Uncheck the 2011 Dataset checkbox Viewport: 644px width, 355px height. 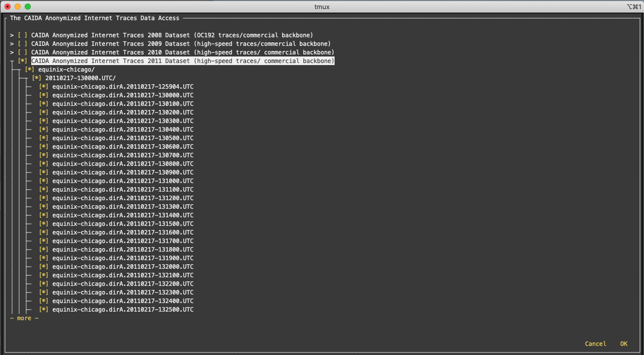[x=22, y=61]
